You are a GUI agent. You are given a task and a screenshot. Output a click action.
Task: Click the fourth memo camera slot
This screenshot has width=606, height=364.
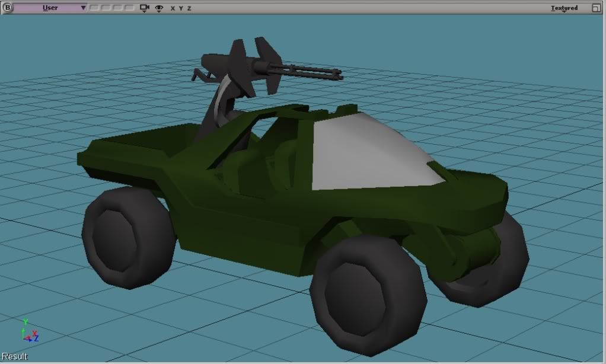click(129, 7)
